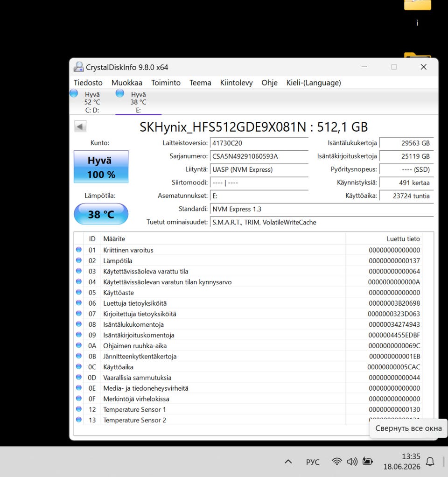
Task: Select the Temperature Sensor 1 row
Action: (248, 409)
